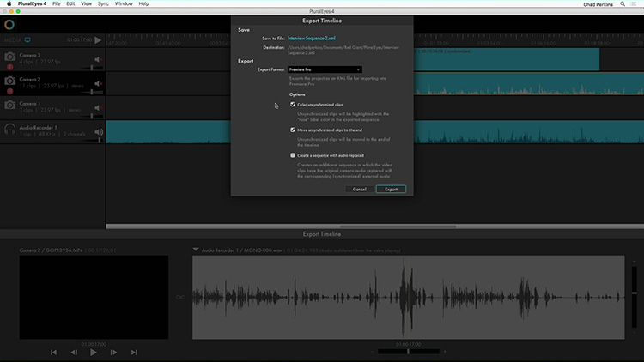Click the Camera 2 camera icon

[9, 81]
